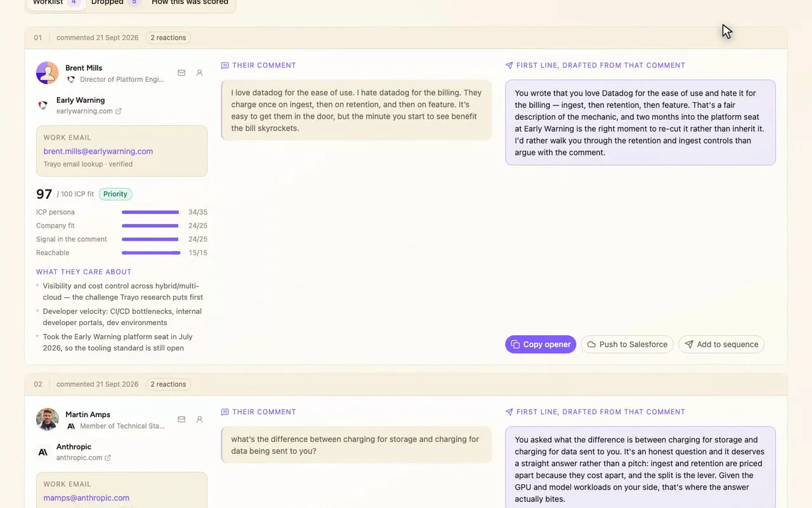Viewport: 812px width, 508px height.
Task: Open external link icon next to earlywarning.com
Action: 119,111
